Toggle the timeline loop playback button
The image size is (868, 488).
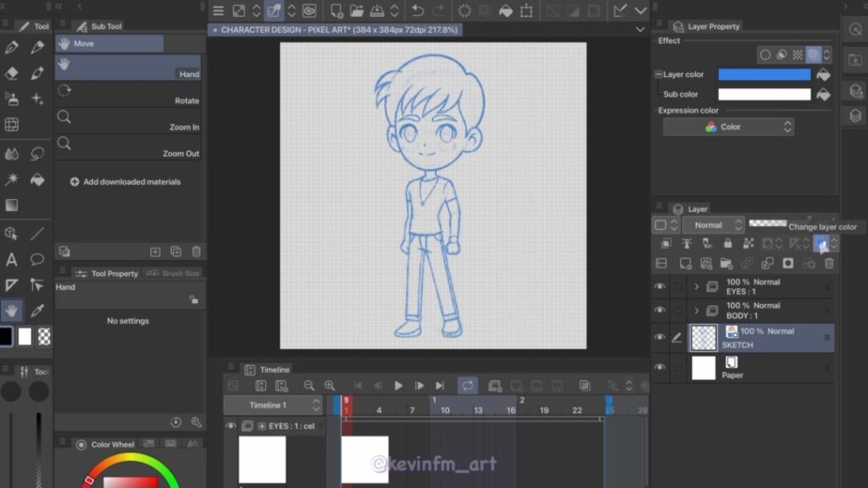[467, 385]
